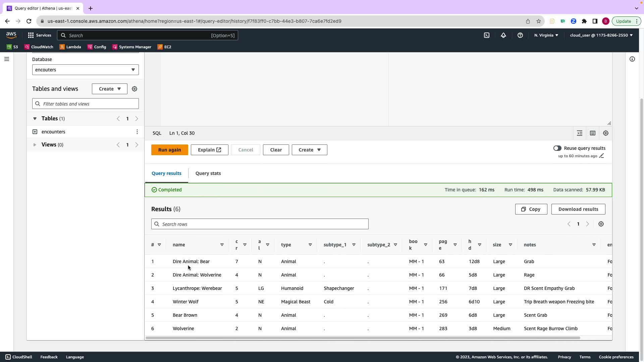The image size is (644, 362).
Task: Open query editor preferences gear icon
Action: [606, 133]
